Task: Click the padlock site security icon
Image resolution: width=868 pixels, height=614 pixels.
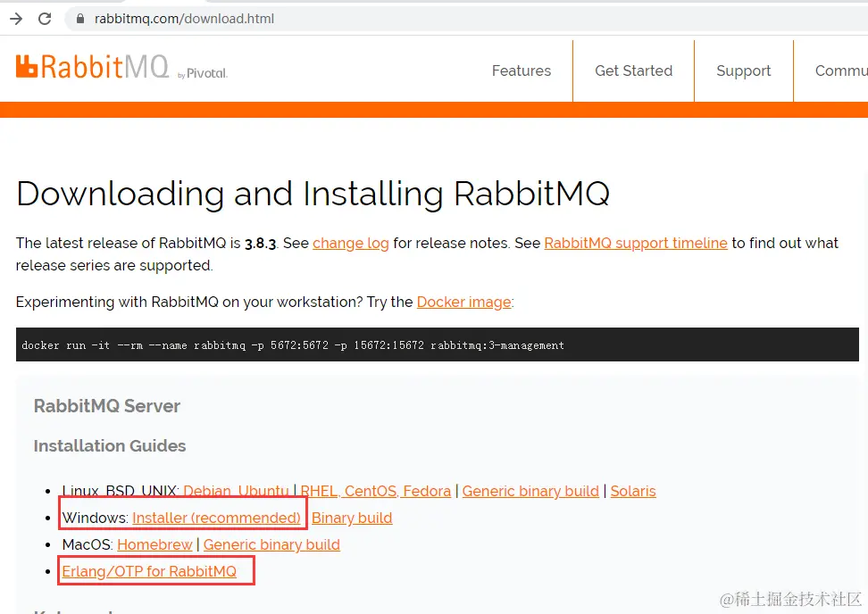Action: coord(80,19)
